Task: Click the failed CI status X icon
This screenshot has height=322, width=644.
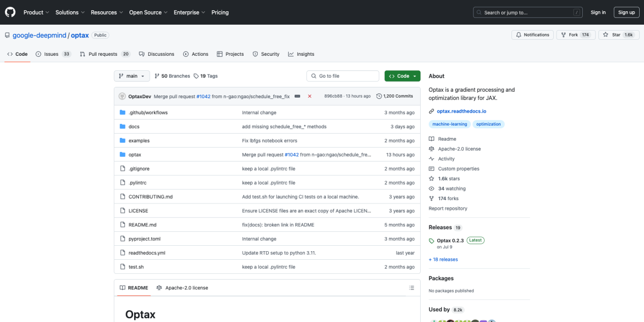Action: pos(310,96)
